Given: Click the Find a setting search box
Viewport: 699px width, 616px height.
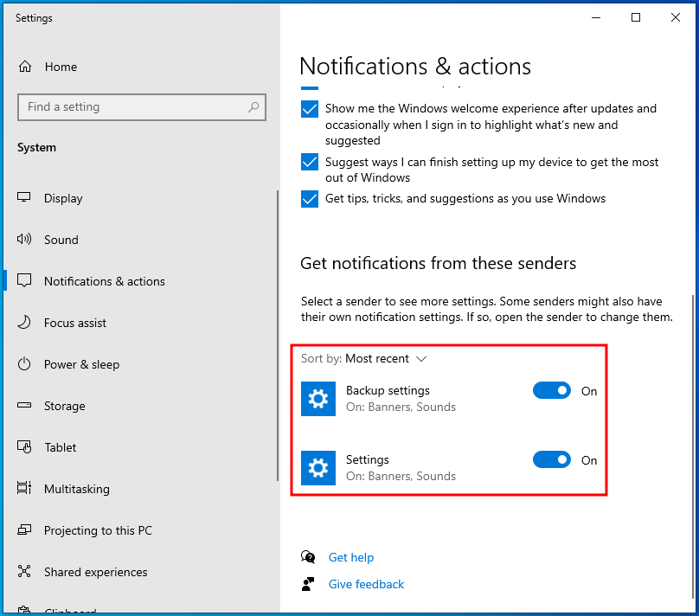Looking at the screenshot, I should 142,107.
